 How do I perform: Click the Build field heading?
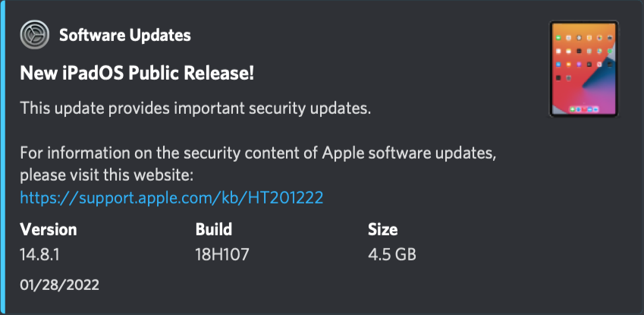click(x=214, y=229)
